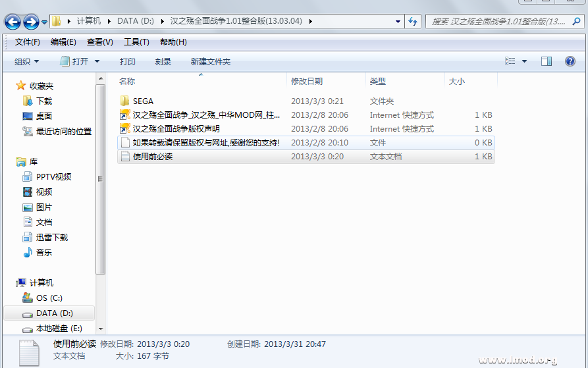This screenshot has height=368, width=588.
Task: Click in the search box
Action: pyautogui.click(x=500, y=21)
